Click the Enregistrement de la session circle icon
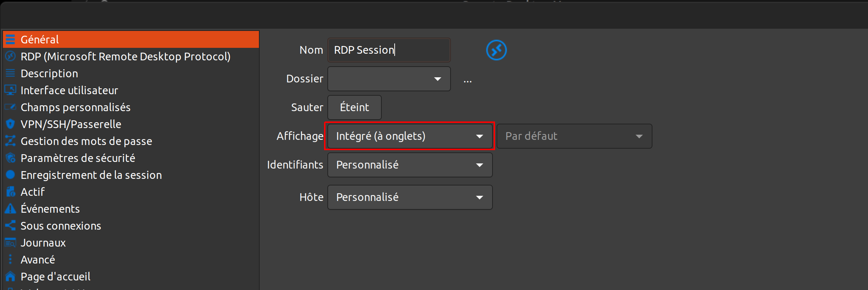Screen dimensions: 868x290 (x=10, y=175)
